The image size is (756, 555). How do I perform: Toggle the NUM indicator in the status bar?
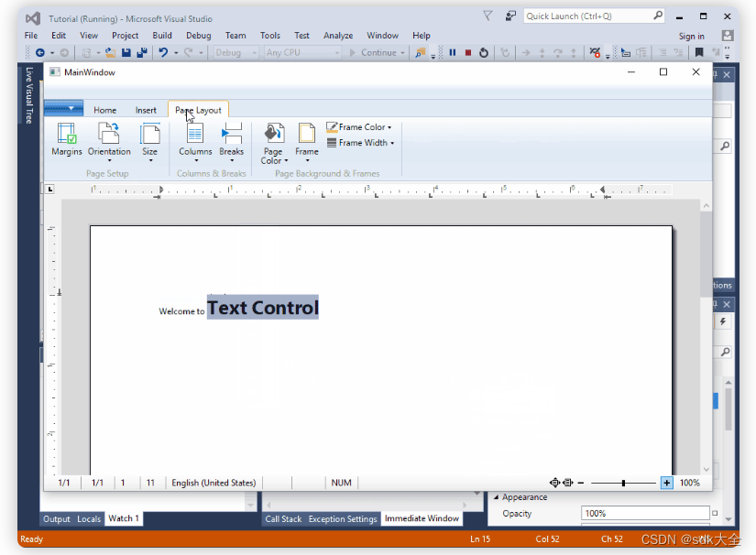point(341,483)
